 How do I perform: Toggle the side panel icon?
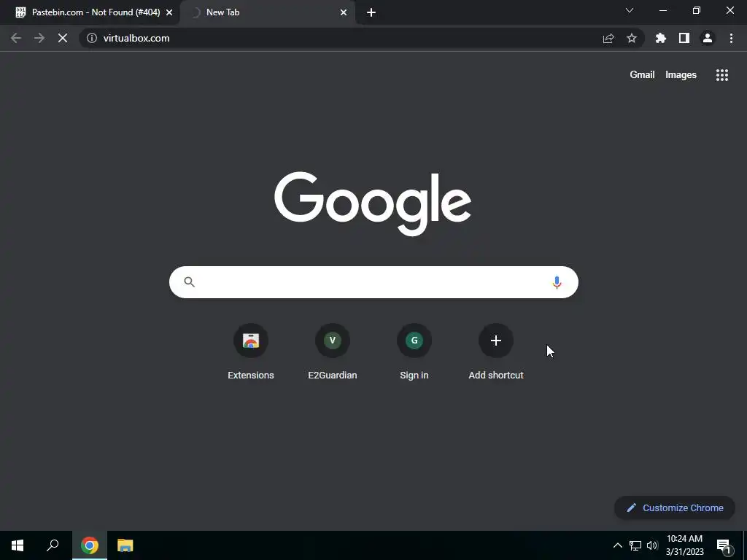(684, 38)
